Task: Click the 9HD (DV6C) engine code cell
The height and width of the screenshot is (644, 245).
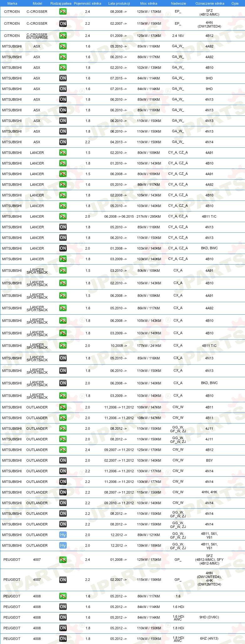Action: (x=209, y=617)
